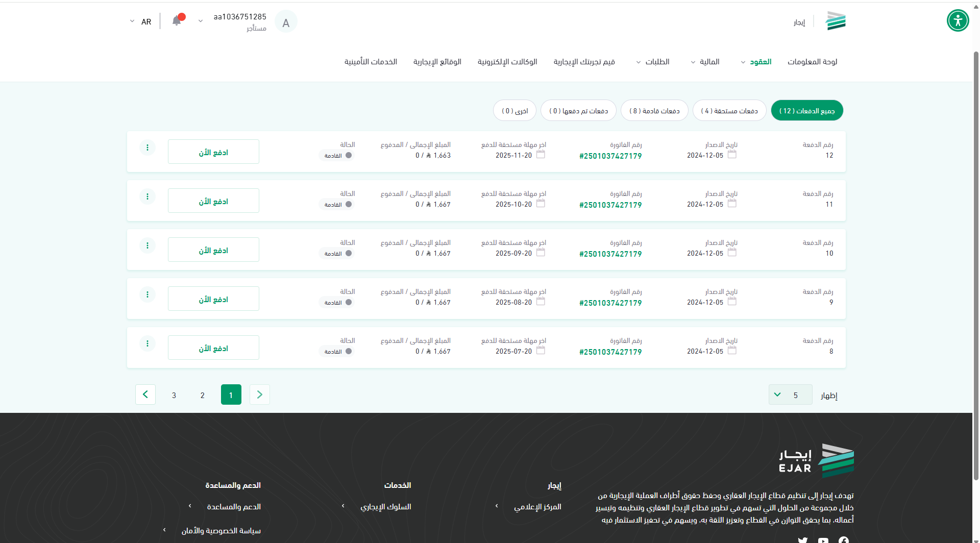Open three-dot menu for payment 10

pyautogui.click(x=148, y=245)
